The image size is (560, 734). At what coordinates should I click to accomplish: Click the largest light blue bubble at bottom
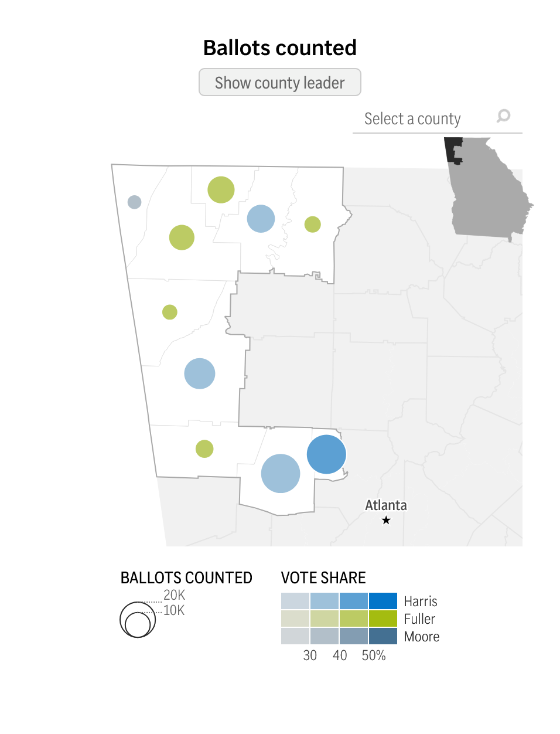coord(281,473)
